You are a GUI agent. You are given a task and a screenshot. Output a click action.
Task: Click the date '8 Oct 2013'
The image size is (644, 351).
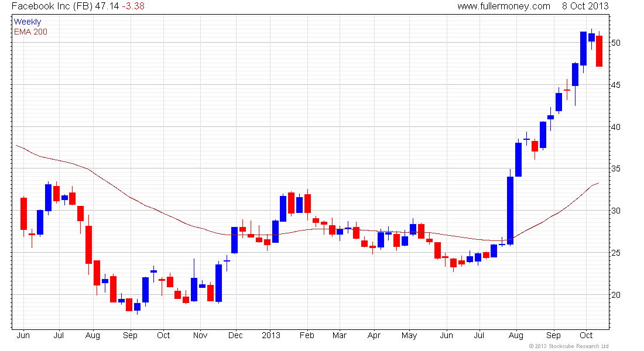585,6
